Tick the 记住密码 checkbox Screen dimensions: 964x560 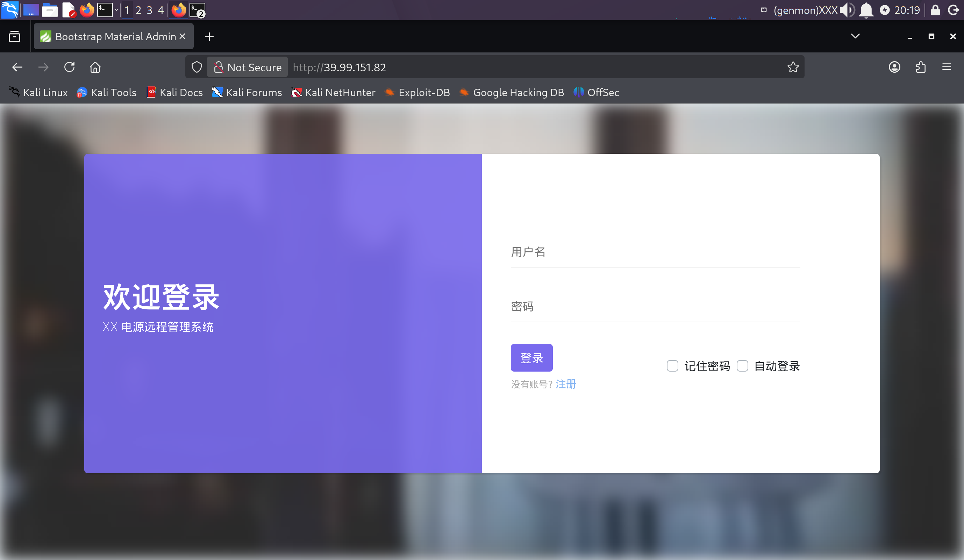(x=672, y=366)
